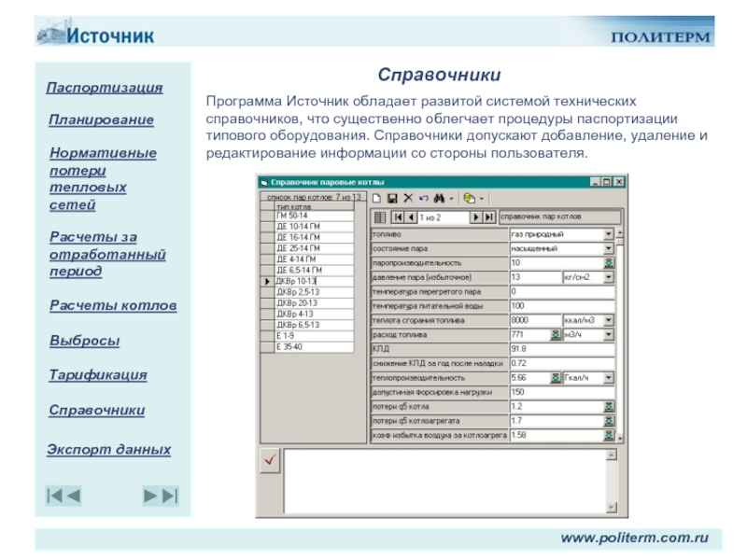Open the кг/см2 pressure unit dropdown
The height and width of the screenshot is (560, 747).
pos(609,277)
